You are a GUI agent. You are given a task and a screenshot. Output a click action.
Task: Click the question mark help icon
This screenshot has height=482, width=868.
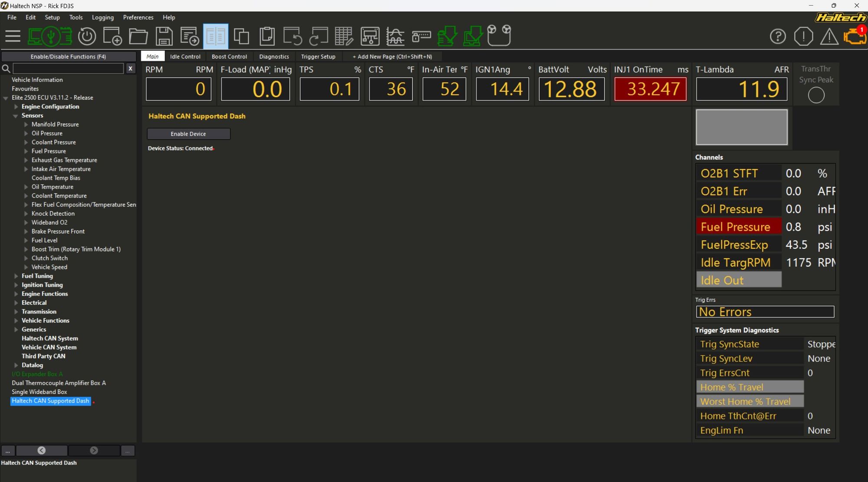[778, 36]
